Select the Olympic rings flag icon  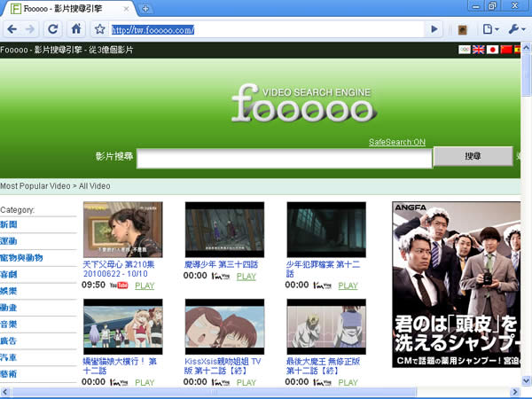(x=465, y=50)
